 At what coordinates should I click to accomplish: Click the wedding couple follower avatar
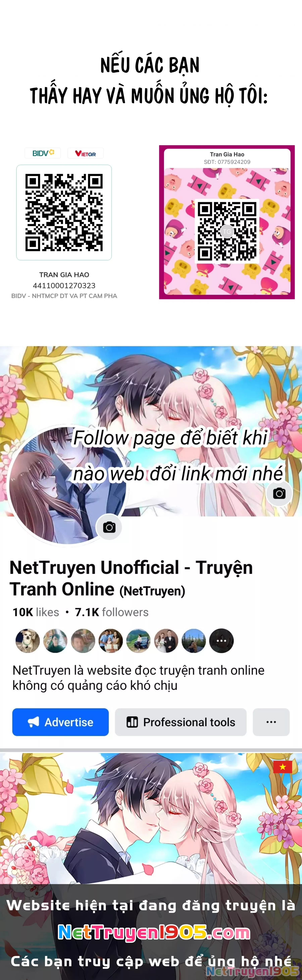(166, 641)
